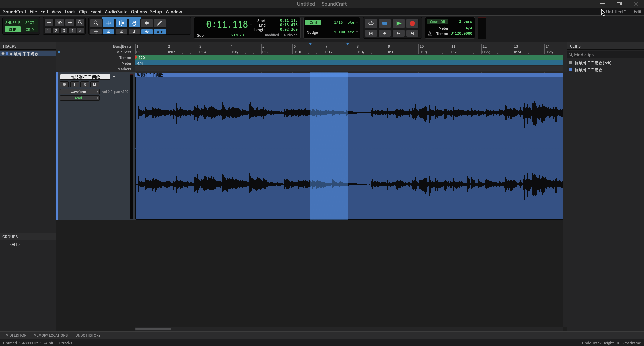Enable SHUFFLE edit mode
Viewport: 644px width, 346px height.
[13, 23]
